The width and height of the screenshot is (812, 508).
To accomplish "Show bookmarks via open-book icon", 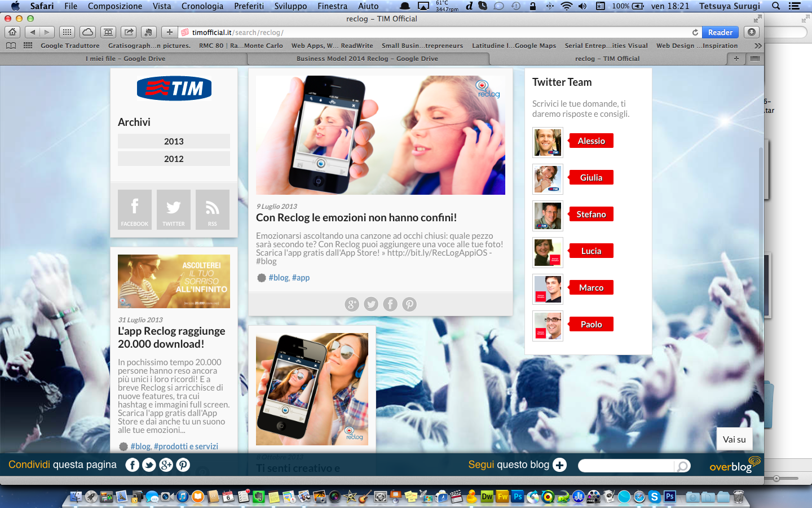I will pyautogui.click(x=11, y=46).
